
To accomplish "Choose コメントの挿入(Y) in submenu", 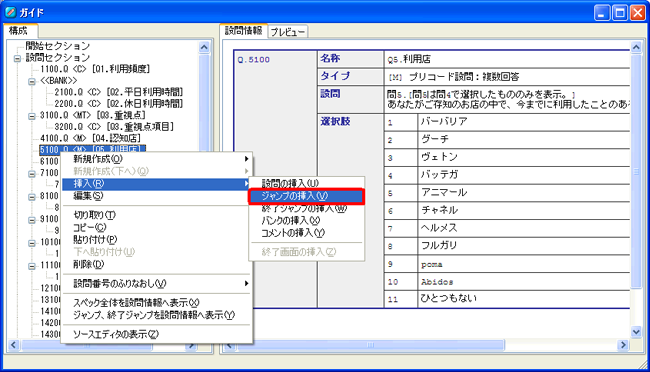I will [x=307, y=233].
